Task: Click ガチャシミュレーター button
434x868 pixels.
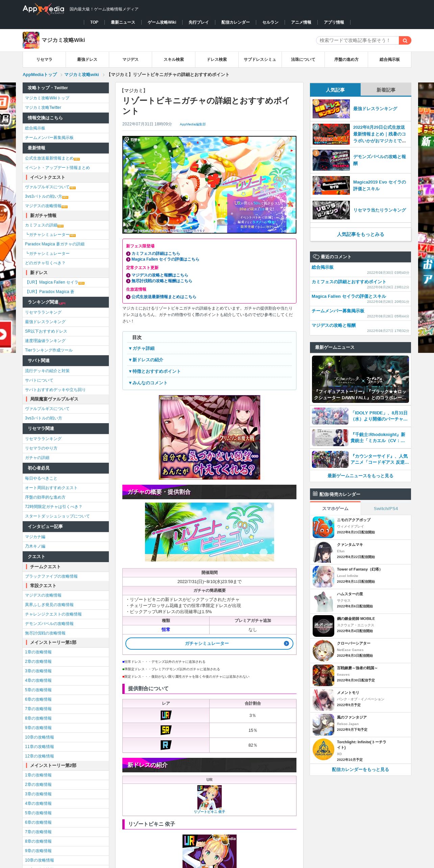Action: coord(209,644)
